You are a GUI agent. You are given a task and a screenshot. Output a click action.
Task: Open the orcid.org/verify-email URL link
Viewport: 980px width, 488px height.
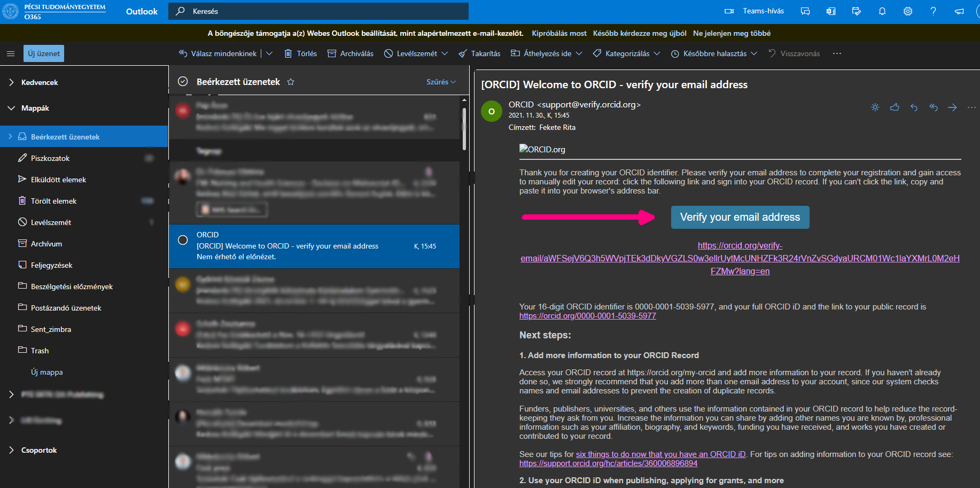coord(740,258)
